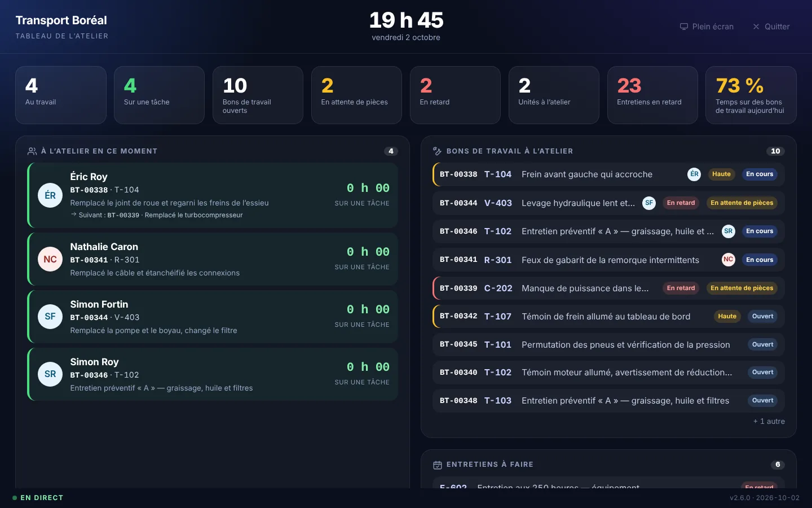Click Simon Fortin's SF avatar in the workshop list
The height and width of the screenshot is (508, 812).
50,317
